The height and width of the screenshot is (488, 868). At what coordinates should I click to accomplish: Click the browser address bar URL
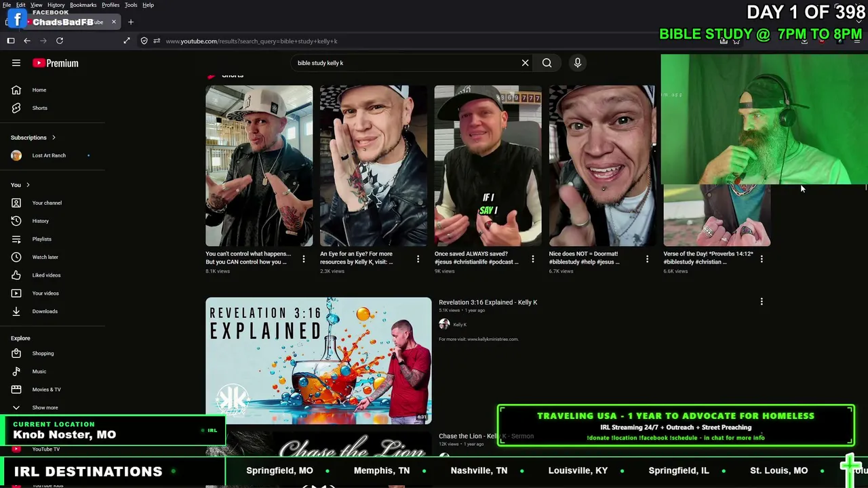pos(252,41)
